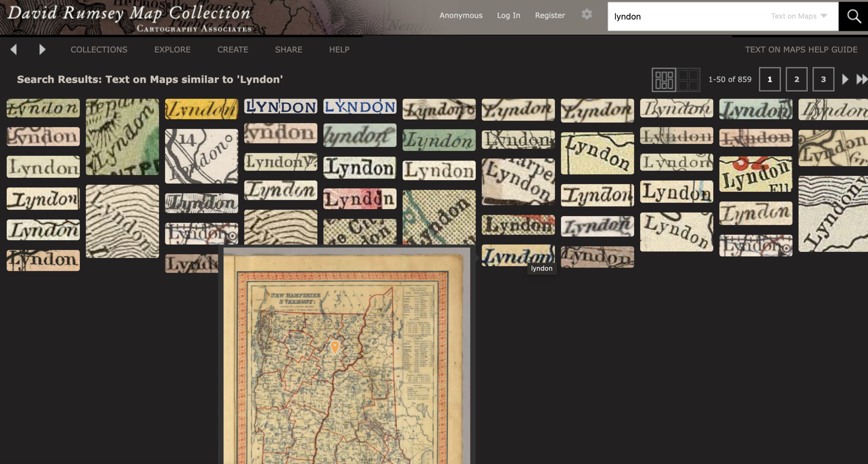Open the settings gear icon
The height and width of the screenshot is (464, 868).
[586, 15]
